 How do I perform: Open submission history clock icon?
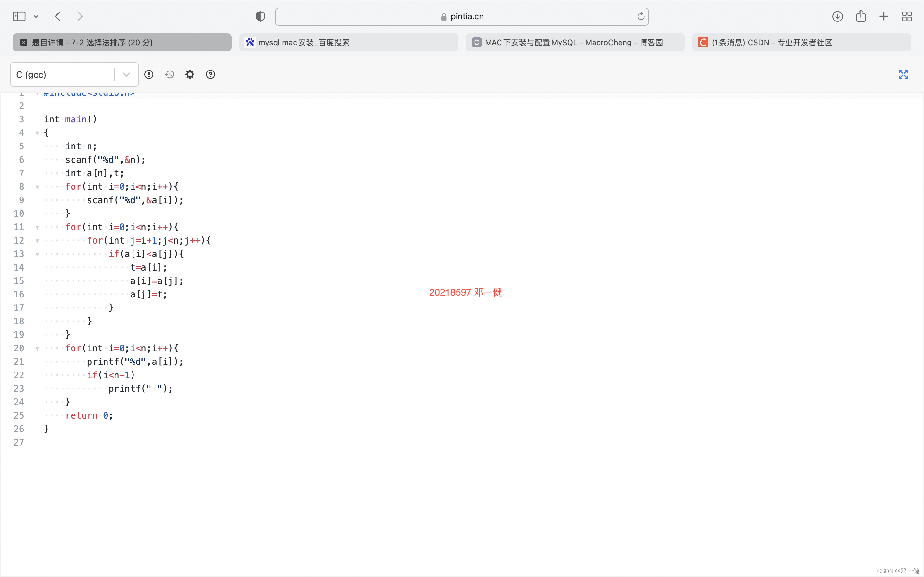(x=169, y=74)
